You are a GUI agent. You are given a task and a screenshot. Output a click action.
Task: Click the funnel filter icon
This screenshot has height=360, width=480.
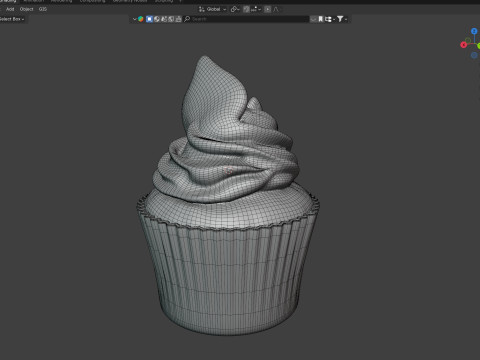[x=340, y=19]
